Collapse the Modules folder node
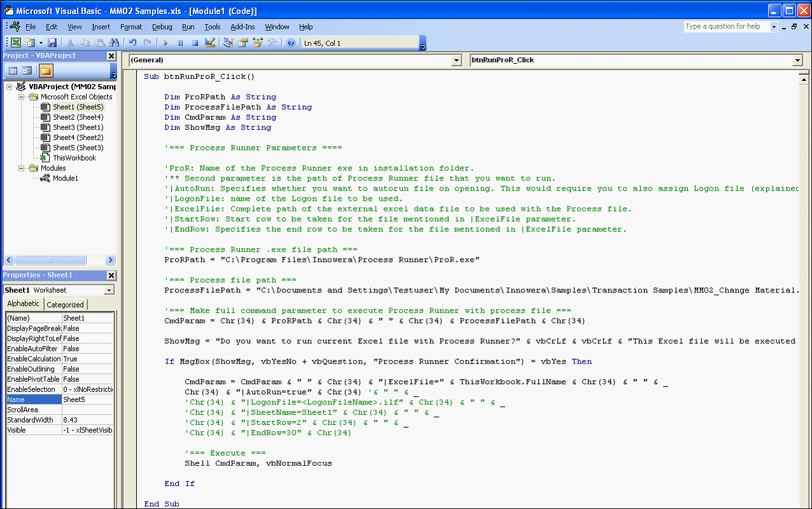 pyautogui.click(x=22, y=168)
